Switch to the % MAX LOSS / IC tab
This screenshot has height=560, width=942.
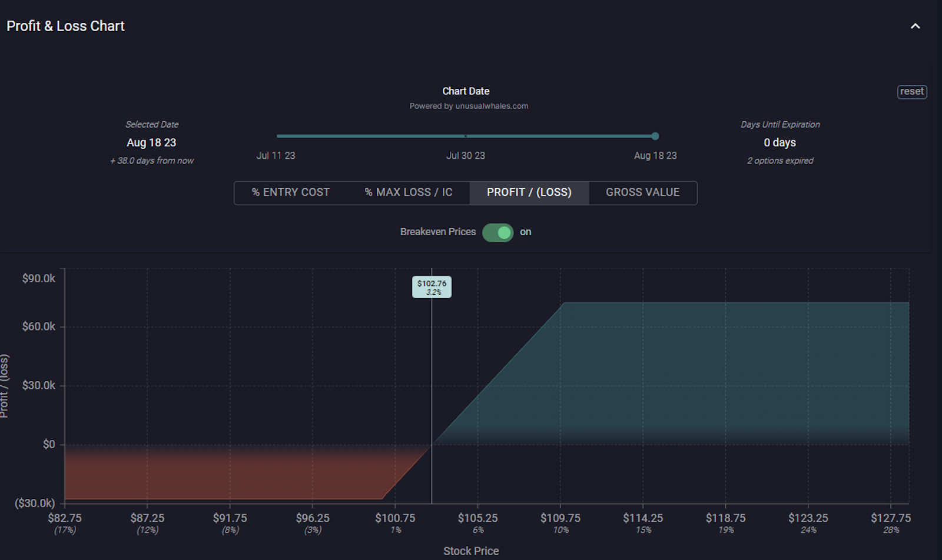[408, 192]
